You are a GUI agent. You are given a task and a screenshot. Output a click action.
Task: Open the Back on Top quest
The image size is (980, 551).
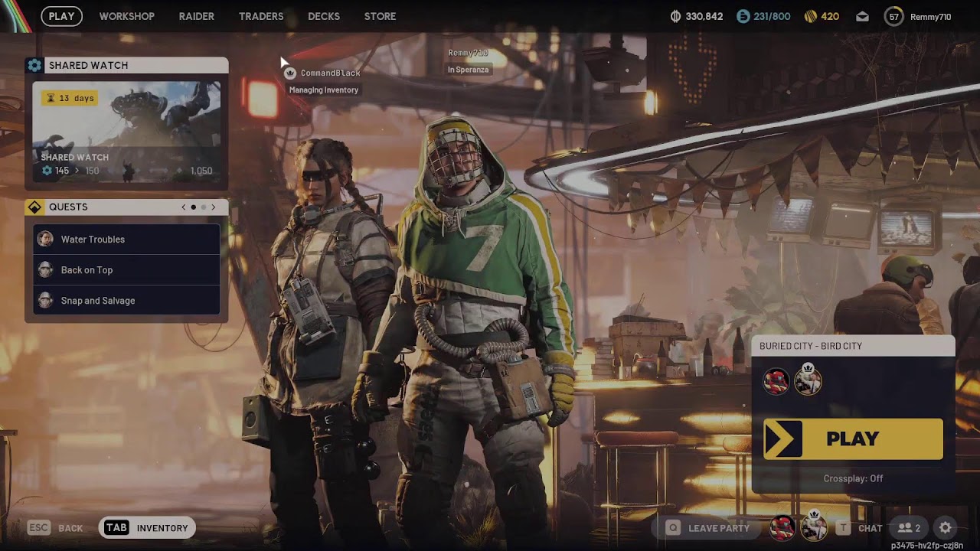click(x=126, y=270)
